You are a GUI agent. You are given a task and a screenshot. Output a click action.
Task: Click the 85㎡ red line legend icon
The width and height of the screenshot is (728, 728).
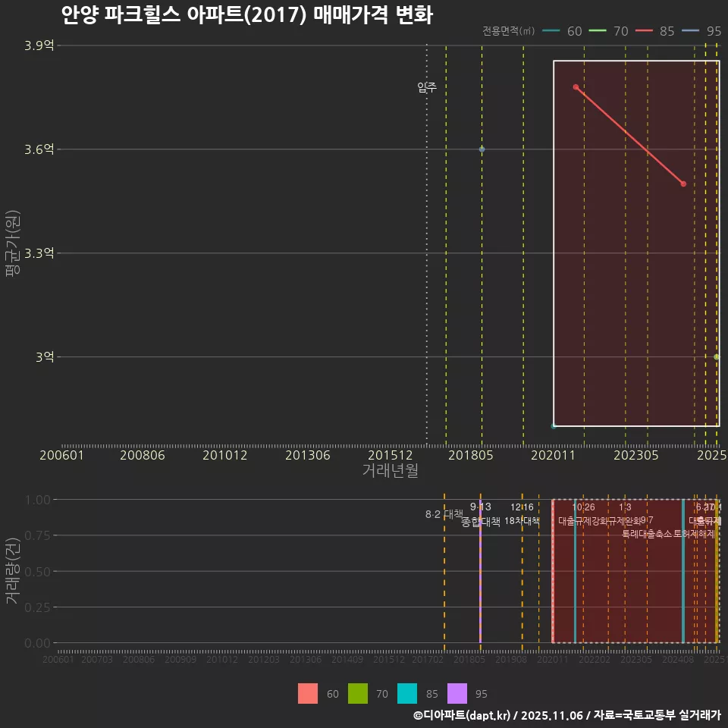coord(643,32)
